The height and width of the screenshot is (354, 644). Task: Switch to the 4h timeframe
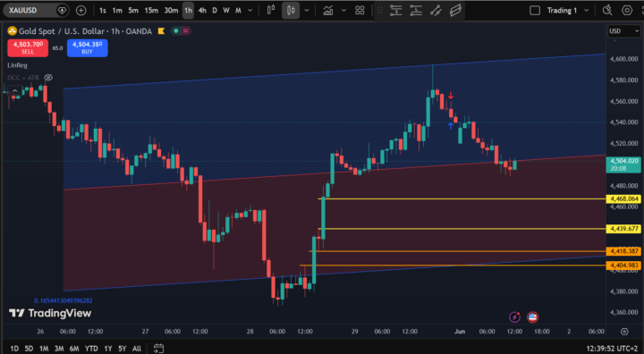pos(202,11)
